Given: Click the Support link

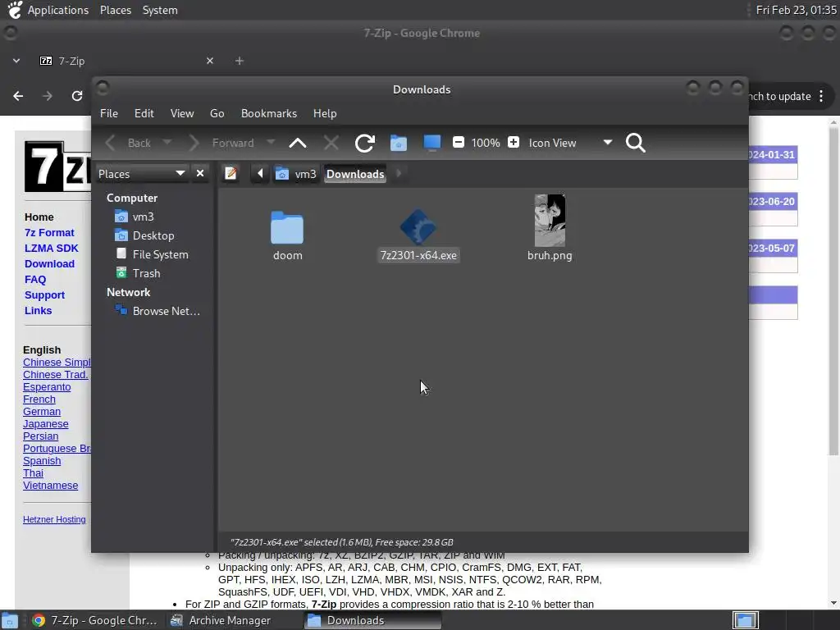Looking at the screenshot, I should coord(44,294).
